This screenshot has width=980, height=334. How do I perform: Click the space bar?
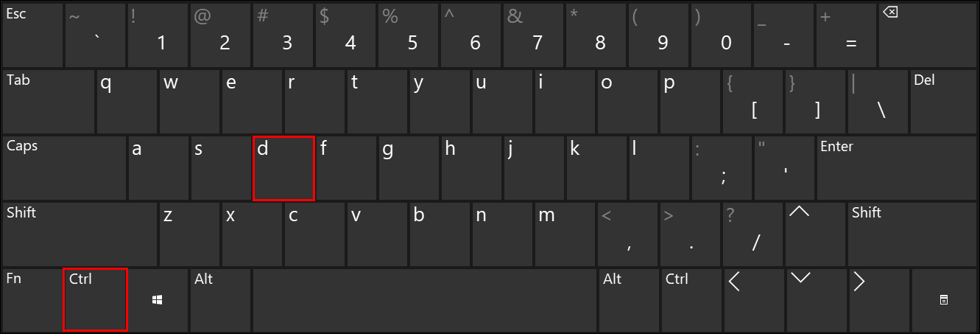(424, 300)
